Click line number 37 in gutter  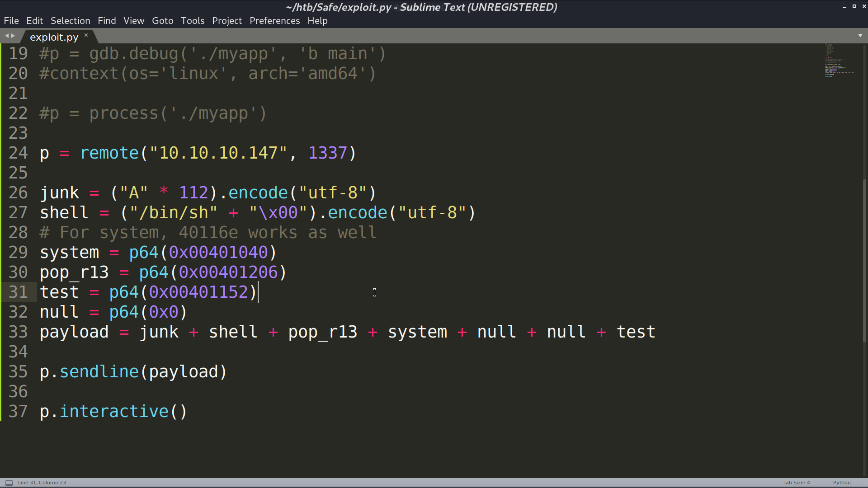tap(18, 412)
